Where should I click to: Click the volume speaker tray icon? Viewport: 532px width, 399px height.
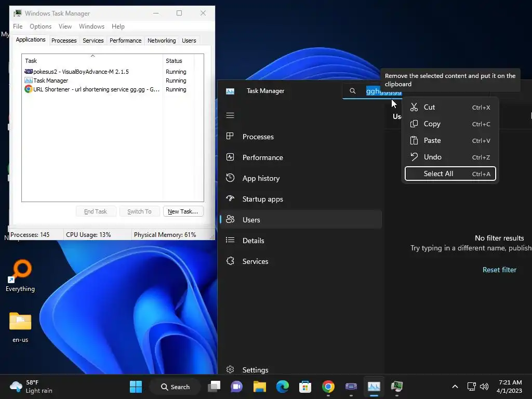pos(484,387)
